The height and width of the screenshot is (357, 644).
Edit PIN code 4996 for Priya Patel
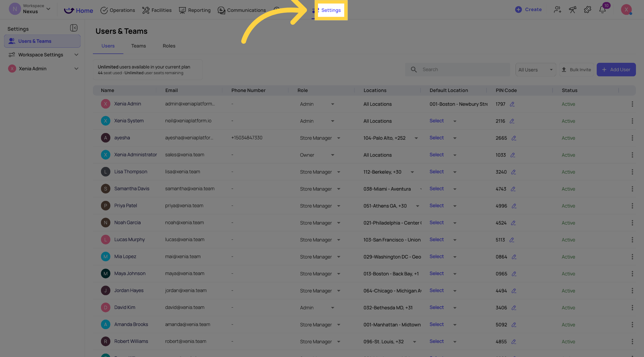514,206
